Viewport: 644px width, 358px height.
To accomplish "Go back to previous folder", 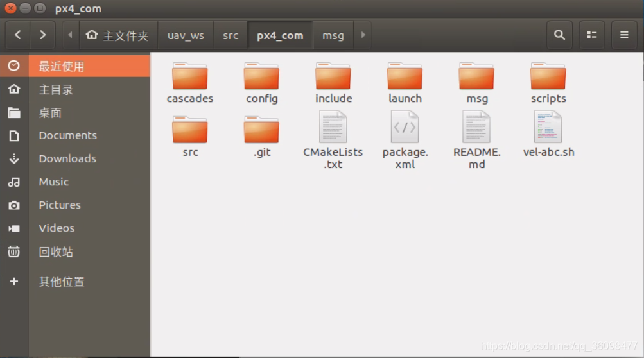I will [18, 35].
